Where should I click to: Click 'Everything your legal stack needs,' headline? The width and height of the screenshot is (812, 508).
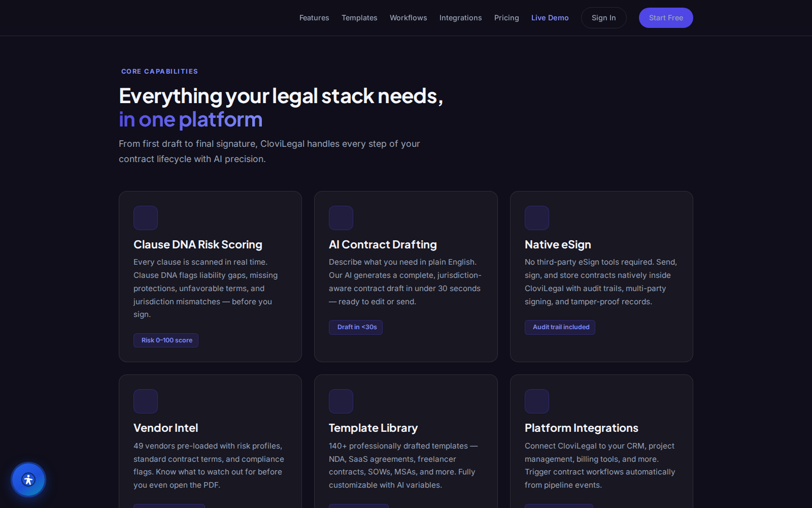point(281,96)
